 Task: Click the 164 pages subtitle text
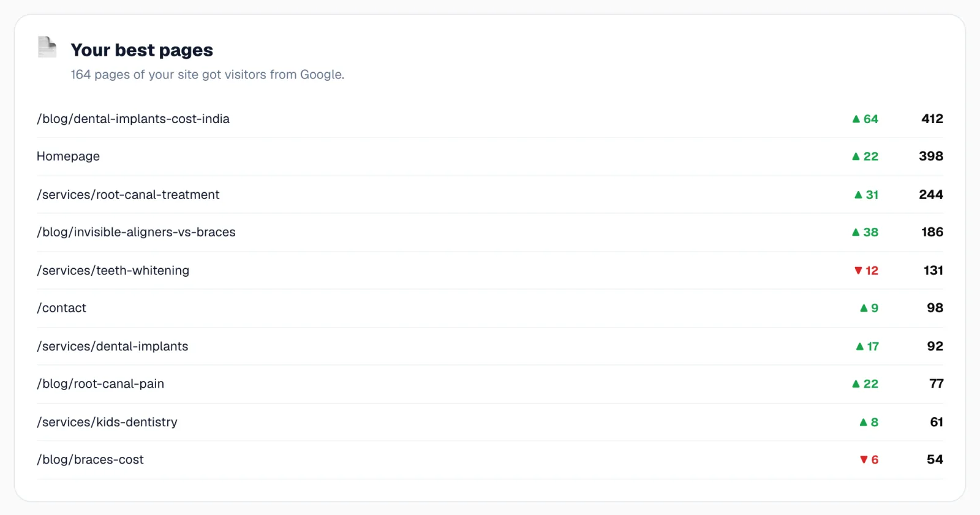208,75
